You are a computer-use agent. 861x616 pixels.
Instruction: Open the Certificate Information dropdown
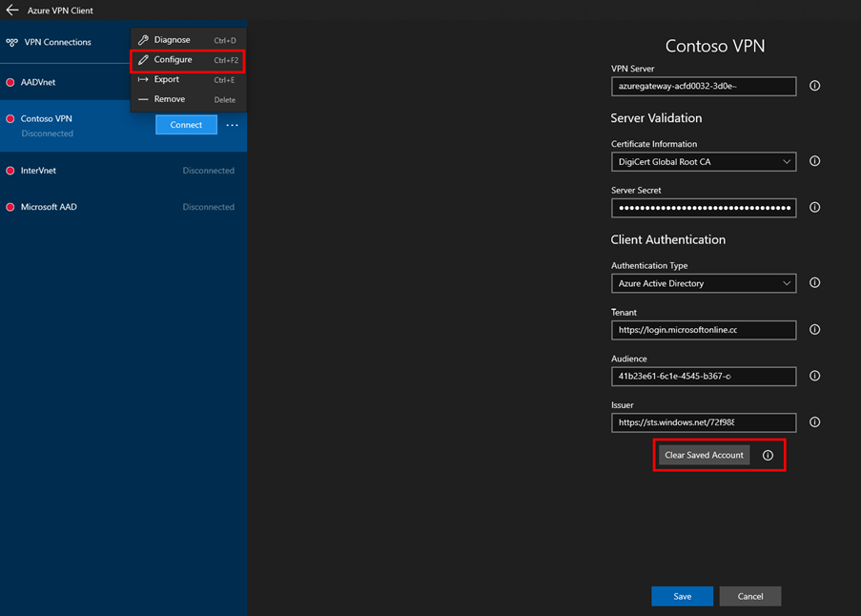coord(704,162)
